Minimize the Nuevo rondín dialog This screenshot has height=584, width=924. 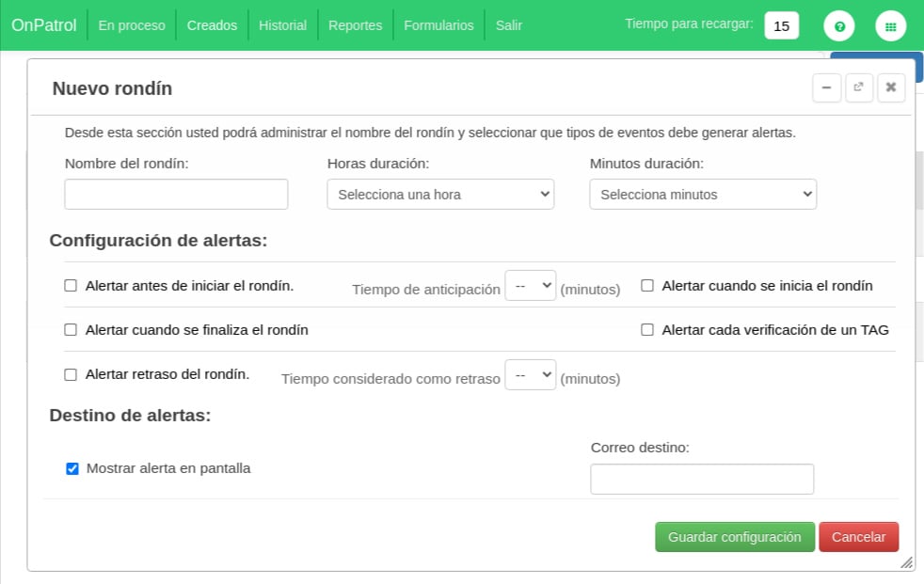(x=826, y=87)
